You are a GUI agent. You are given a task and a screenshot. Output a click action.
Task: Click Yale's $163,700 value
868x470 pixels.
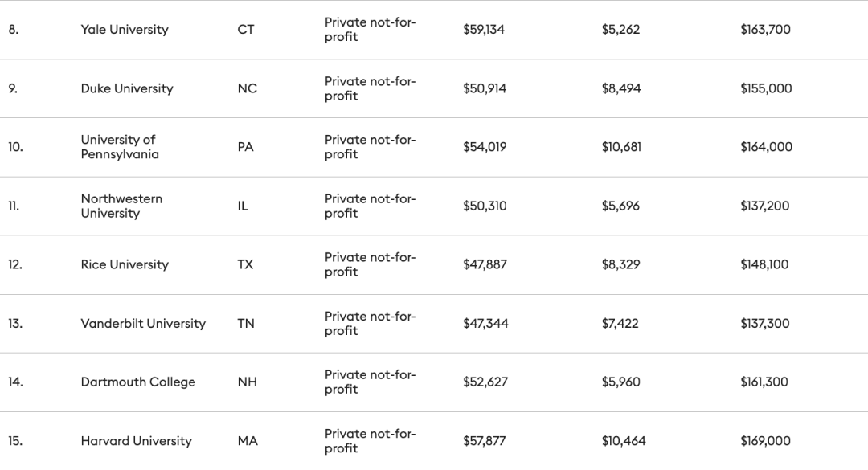(x=766, y=30)
